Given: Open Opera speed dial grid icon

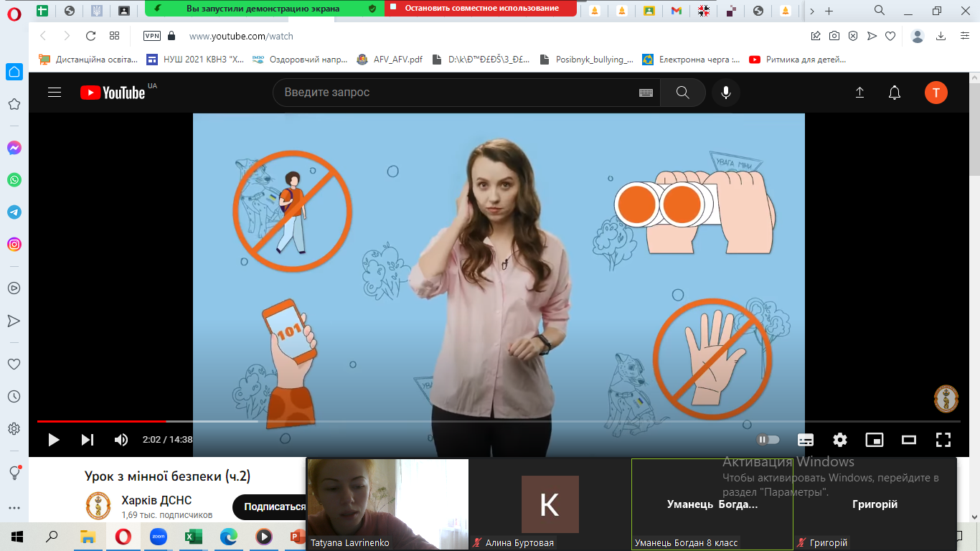Looking at the screenshot, I should 115,36.
